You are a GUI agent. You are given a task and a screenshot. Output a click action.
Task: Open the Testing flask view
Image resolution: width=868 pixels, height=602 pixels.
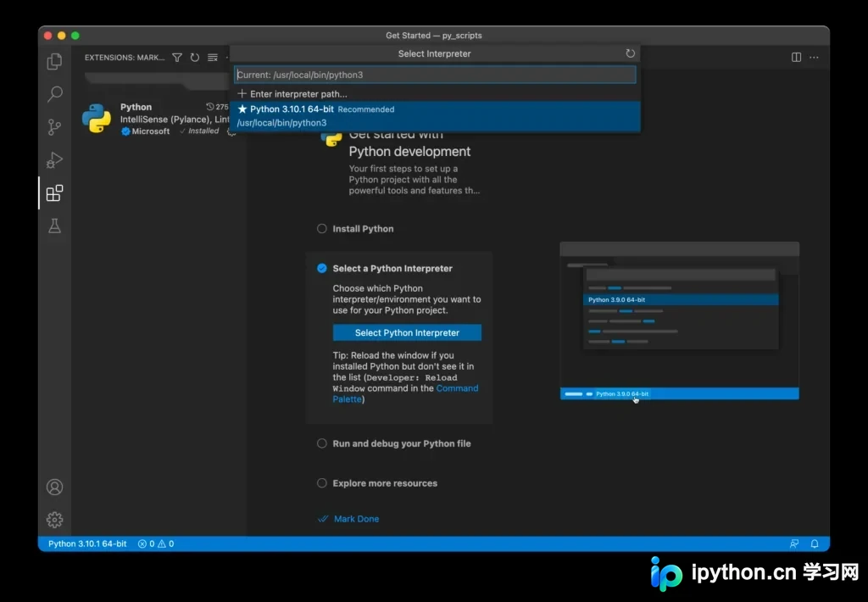pyautogui.click(x=54, y=226)
